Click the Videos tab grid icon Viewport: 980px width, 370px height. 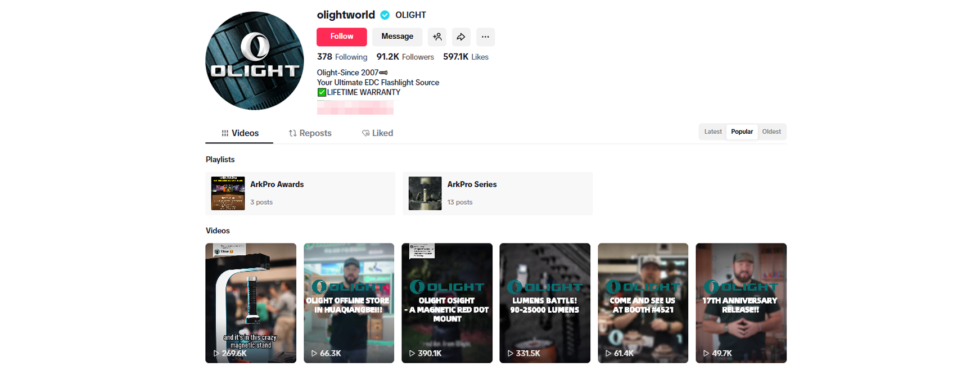[x=225, y=133]
